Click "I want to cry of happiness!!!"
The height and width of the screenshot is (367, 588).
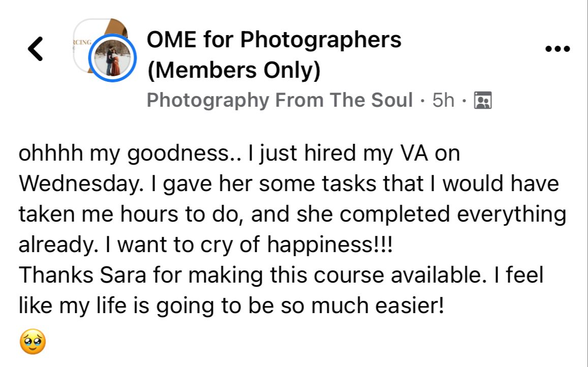(249, 246)
